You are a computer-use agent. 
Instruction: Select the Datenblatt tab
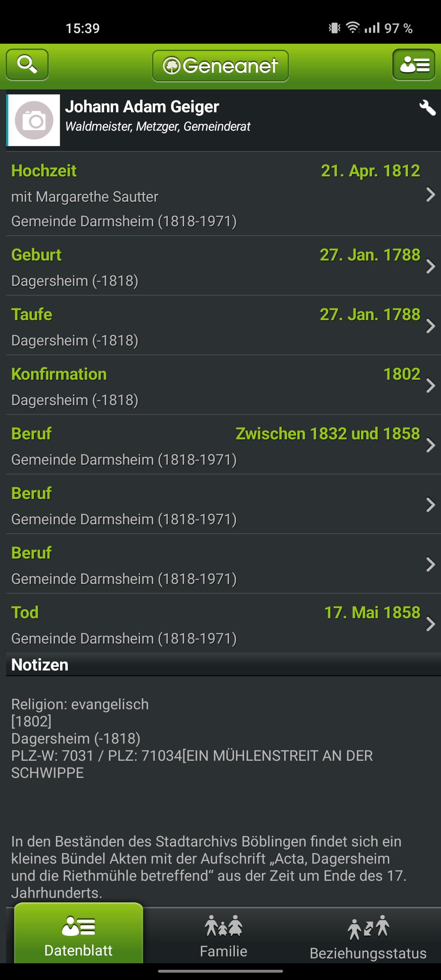point(78,935)
